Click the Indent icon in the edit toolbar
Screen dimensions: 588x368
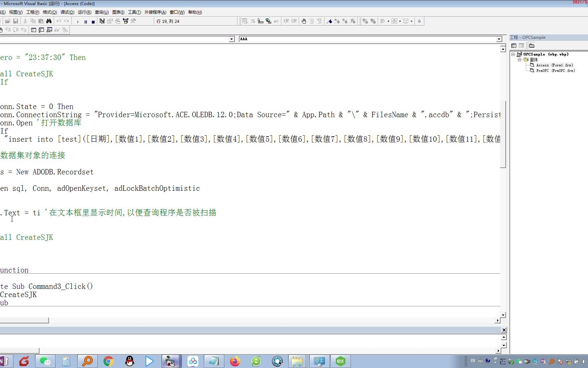(x=287, y=21)
